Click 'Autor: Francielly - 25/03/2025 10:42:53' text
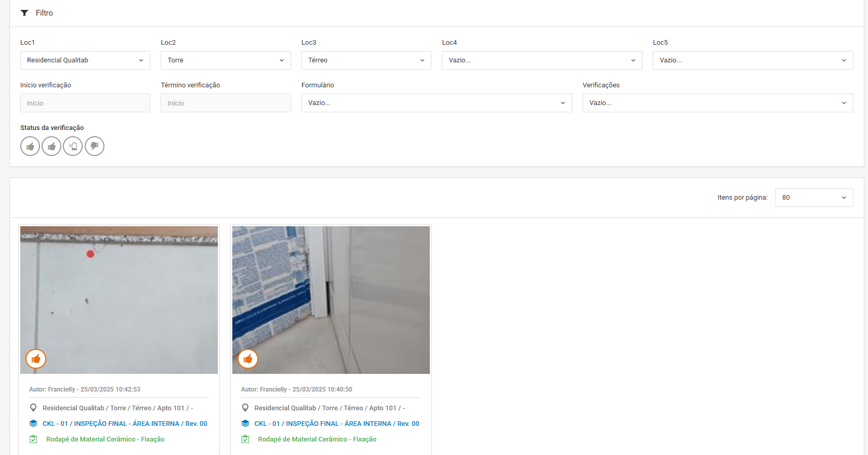 pos(85,389)
